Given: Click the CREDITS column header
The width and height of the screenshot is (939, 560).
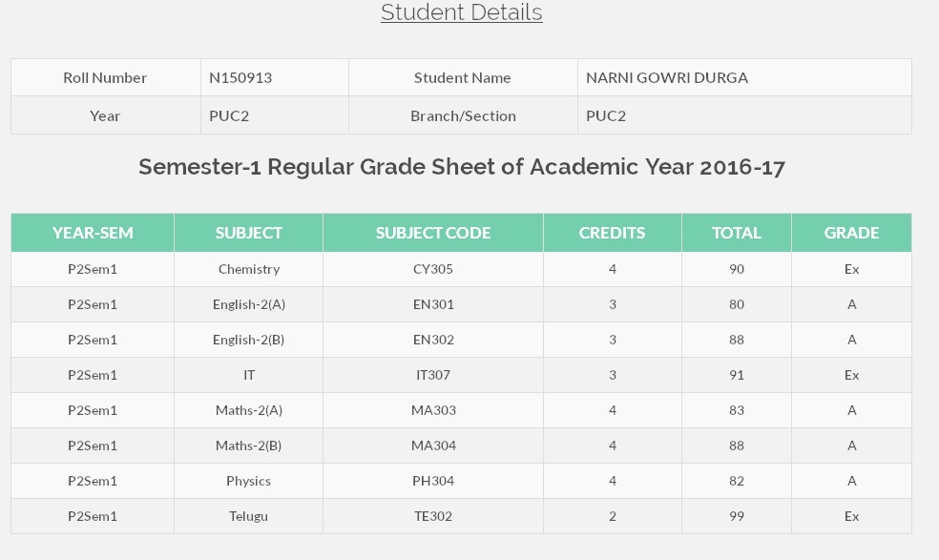Looking at the screenshot, I should click(x=612, y=233).
